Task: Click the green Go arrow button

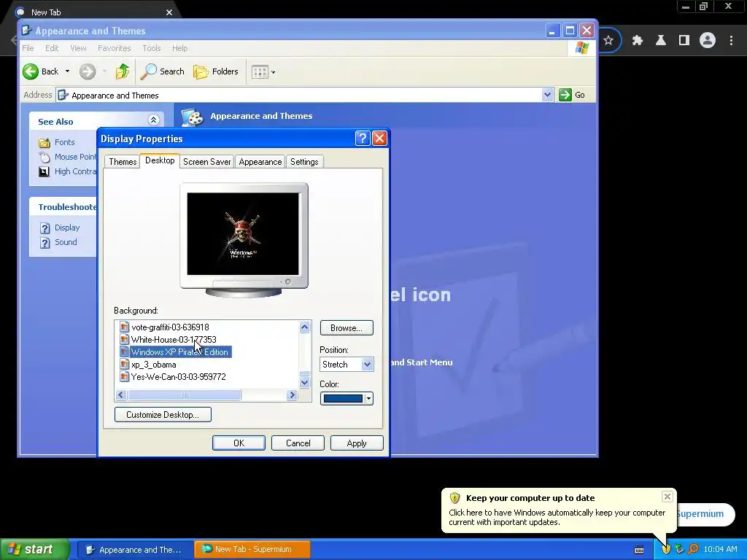Action: [565, 95]
